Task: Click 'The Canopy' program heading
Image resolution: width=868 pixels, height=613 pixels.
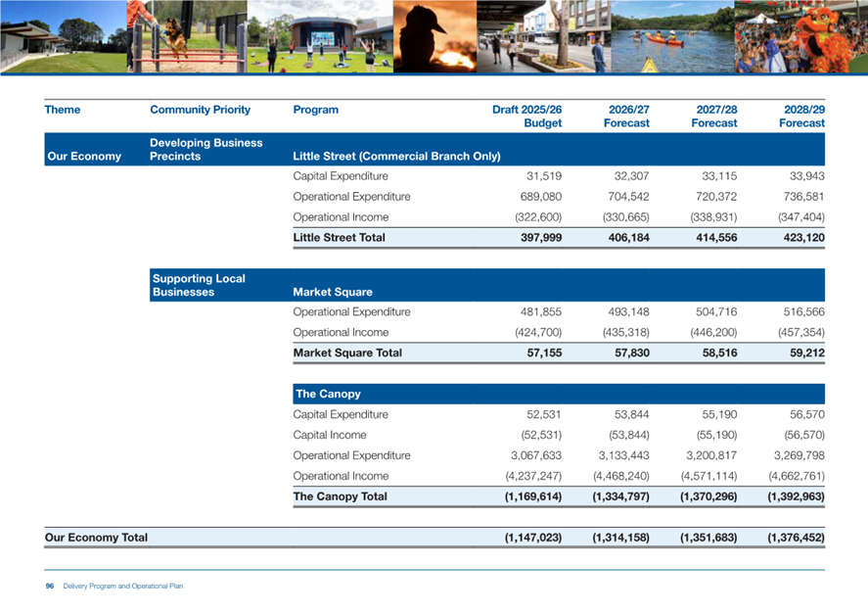Action: coord(328,394)
